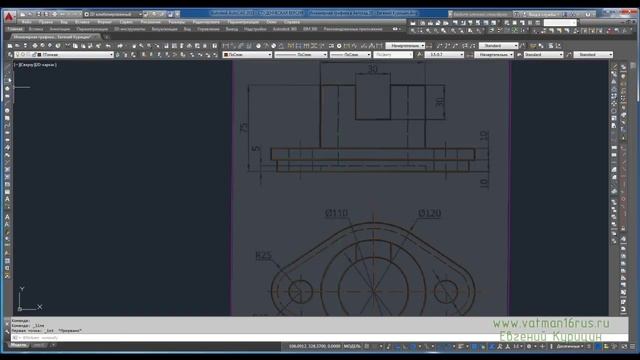Toggle snap mode in status bar
This screenshot has width=640, height=360.
pos(375,347)
